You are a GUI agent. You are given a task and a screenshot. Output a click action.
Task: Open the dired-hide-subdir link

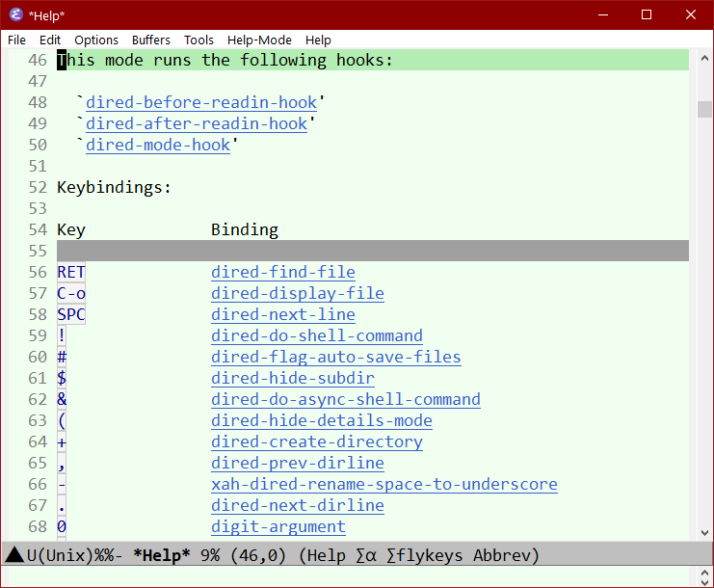tap(292, 378)
